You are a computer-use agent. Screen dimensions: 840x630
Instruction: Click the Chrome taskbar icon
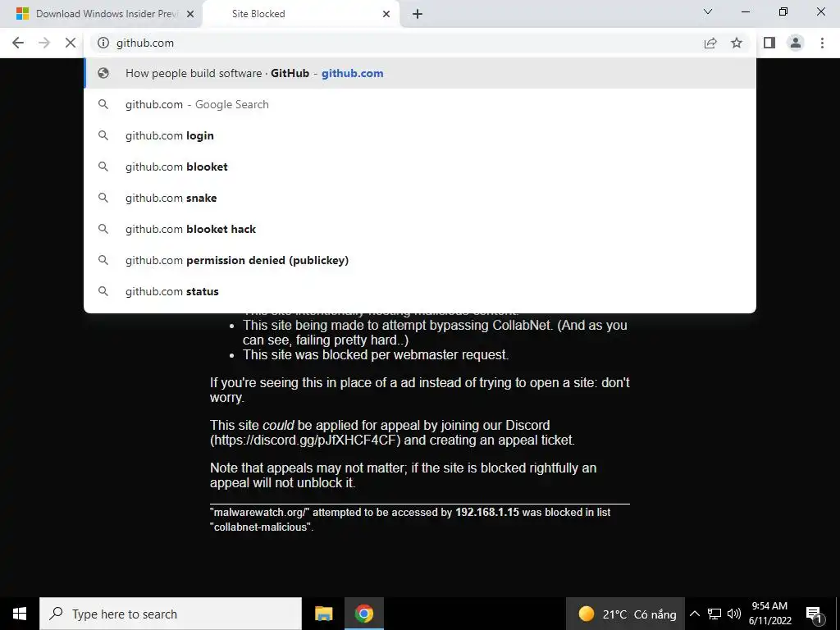coord(363,614)
